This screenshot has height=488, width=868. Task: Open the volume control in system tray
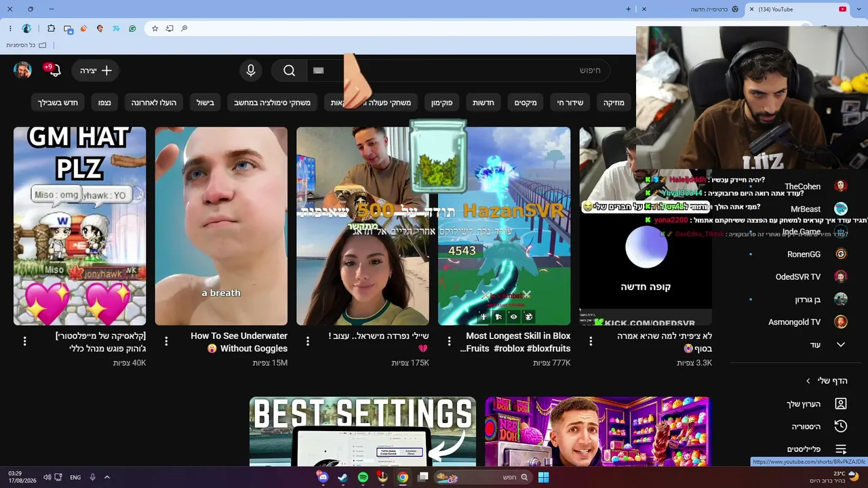point(47,477)
